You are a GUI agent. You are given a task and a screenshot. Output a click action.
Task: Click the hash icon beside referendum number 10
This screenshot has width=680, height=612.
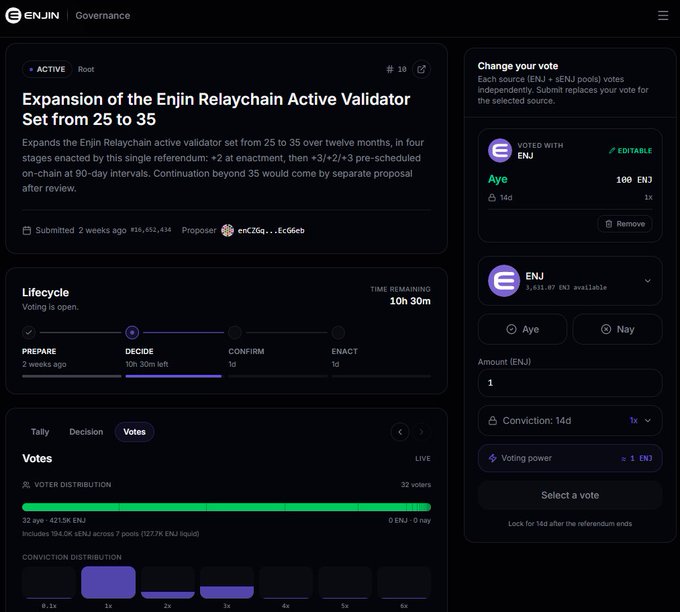coord(390,69)
